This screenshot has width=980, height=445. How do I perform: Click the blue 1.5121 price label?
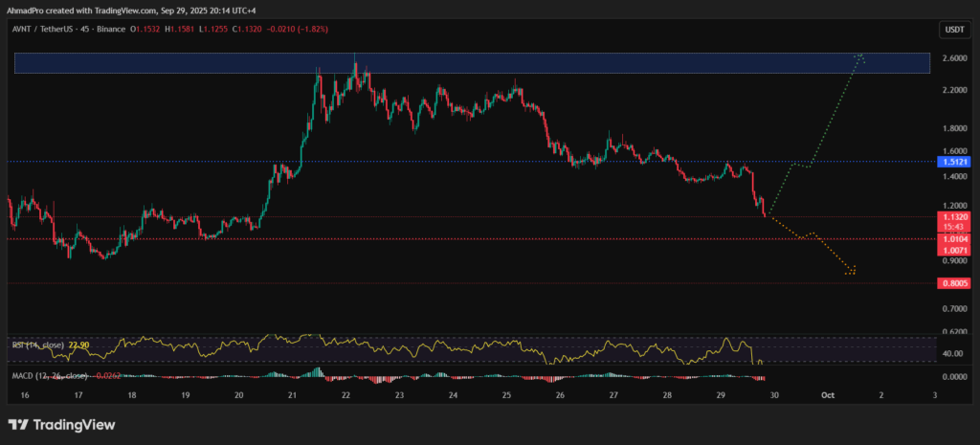[x=955, y=163]
